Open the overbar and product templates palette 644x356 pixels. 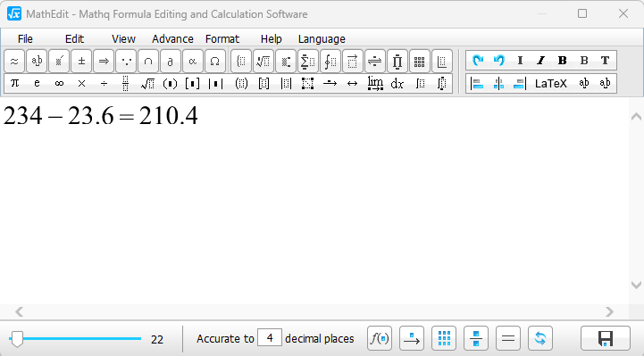tap(397, 62)
